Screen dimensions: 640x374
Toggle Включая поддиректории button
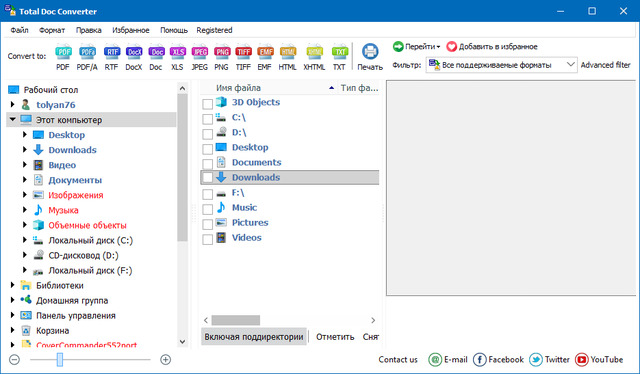(254, 337)
